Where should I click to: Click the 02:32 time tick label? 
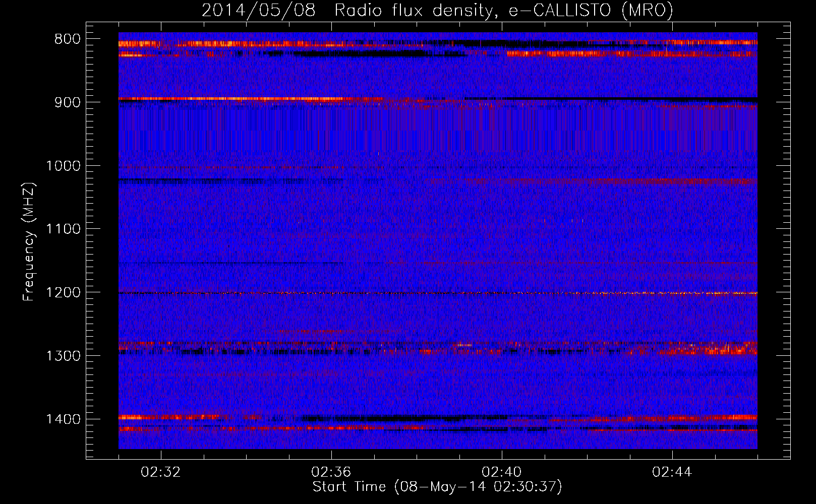(x=161, y=472)
